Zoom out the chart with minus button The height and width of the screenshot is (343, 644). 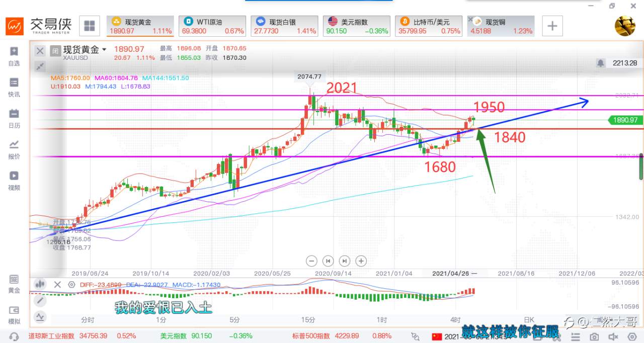311,261
